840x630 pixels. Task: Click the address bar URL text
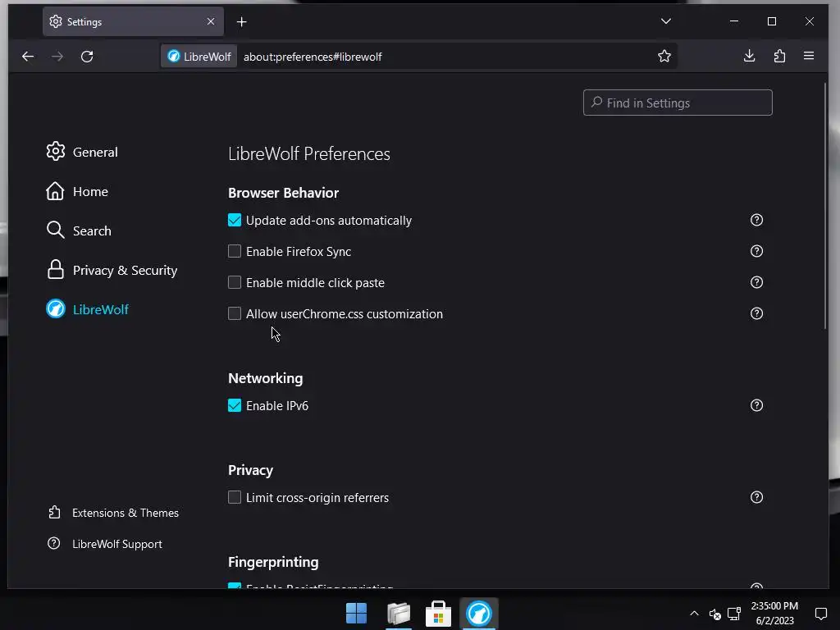click(313, 57)
